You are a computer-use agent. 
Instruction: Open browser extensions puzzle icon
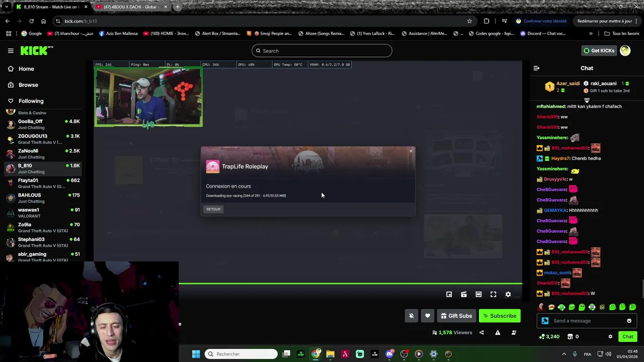point(487,21)
